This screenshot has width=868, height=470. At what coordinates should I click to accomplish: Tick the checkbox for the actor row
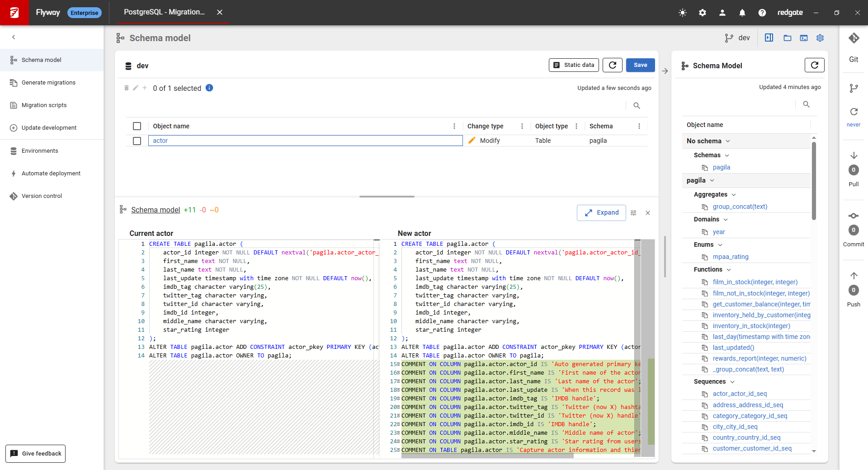137,141
